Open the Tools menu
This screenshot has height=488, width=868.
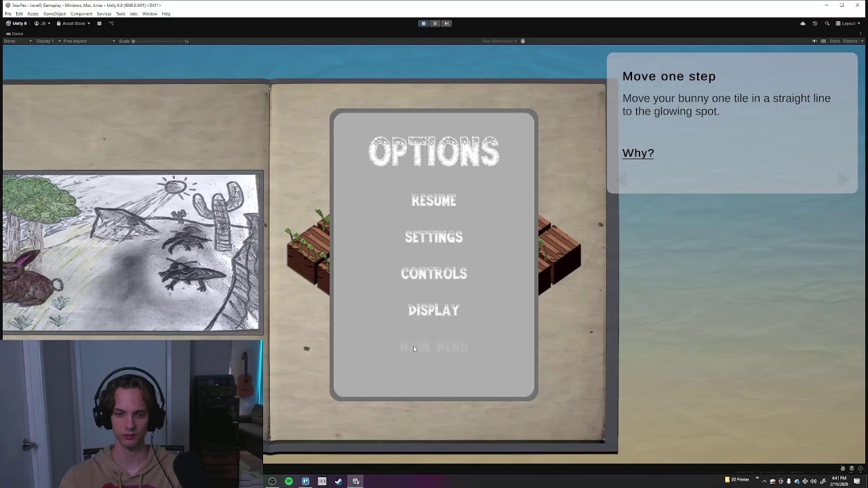pos(120,14)
